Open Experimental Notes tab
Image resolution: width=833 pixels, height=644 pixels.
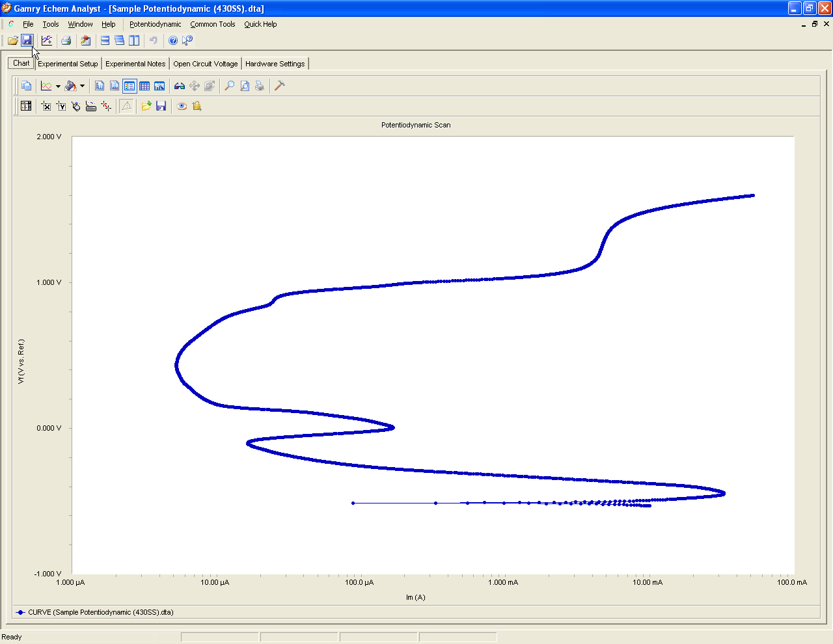pyautogui.click(x=135, y=64)
